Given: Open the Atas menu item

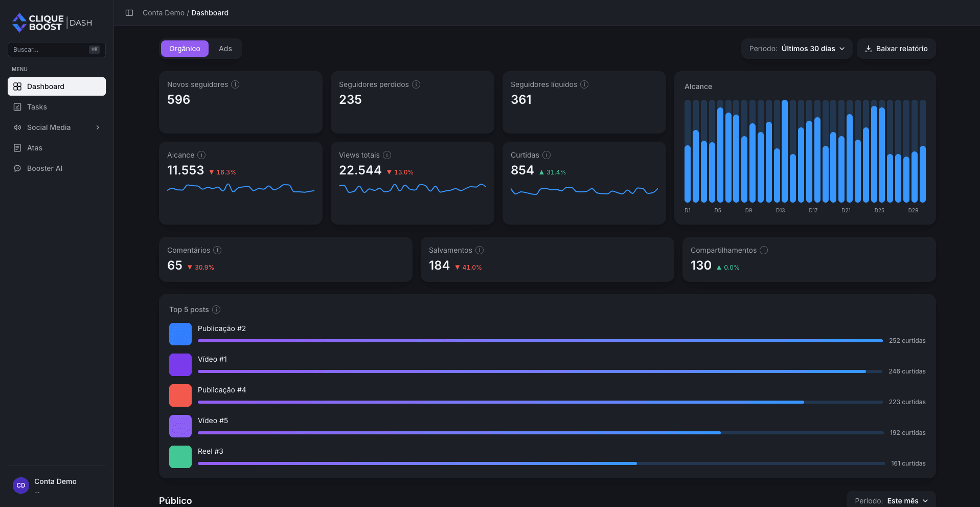Looking at the screenshot, I should click(57, 148).
